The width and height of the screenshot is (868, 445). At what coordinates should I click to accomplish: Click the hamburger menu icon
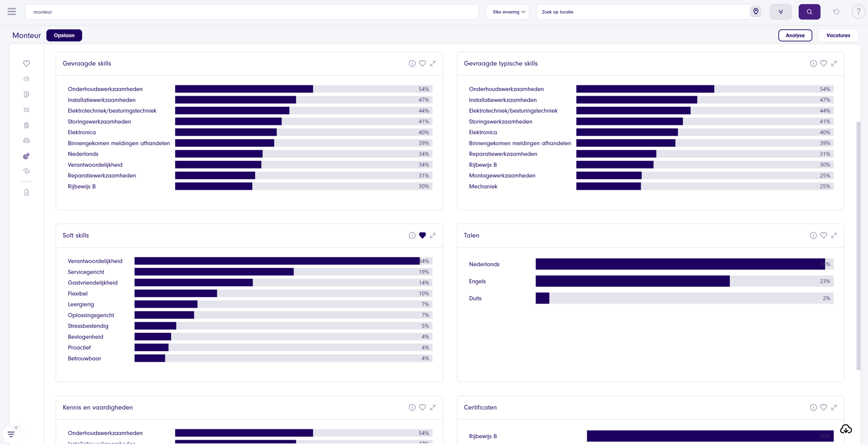(12, 12)
